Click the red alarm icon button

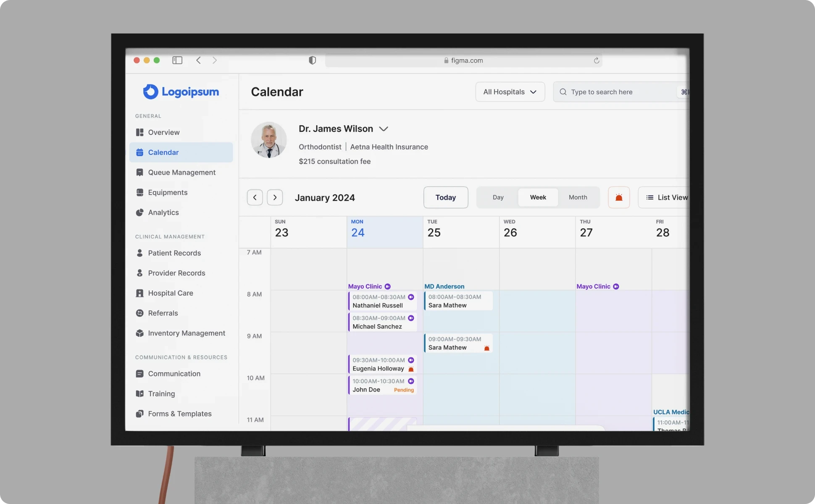tap(618, 197)
